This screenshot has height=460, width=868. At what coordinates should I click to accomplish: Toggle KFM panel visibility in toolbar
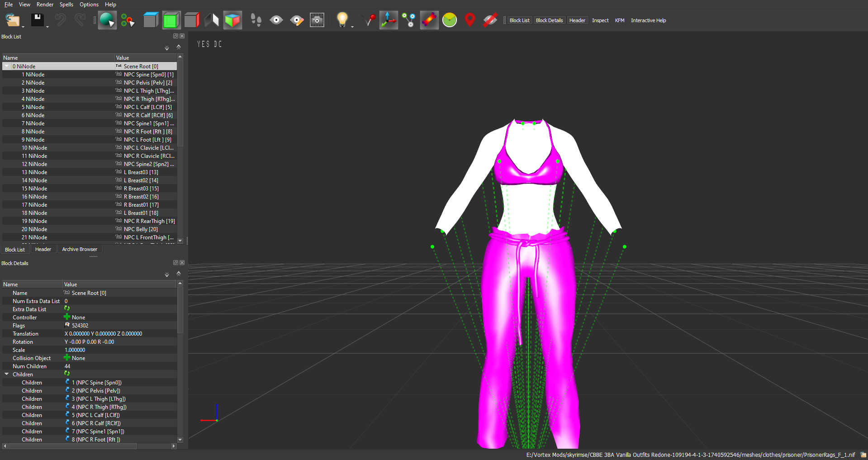pyautogui.click(x=620, y=20)
